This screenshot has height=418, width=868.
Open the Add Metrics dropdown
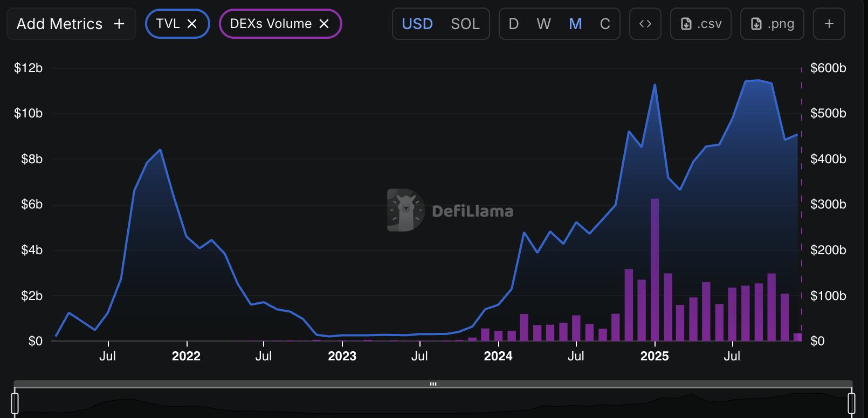(71, 24)
